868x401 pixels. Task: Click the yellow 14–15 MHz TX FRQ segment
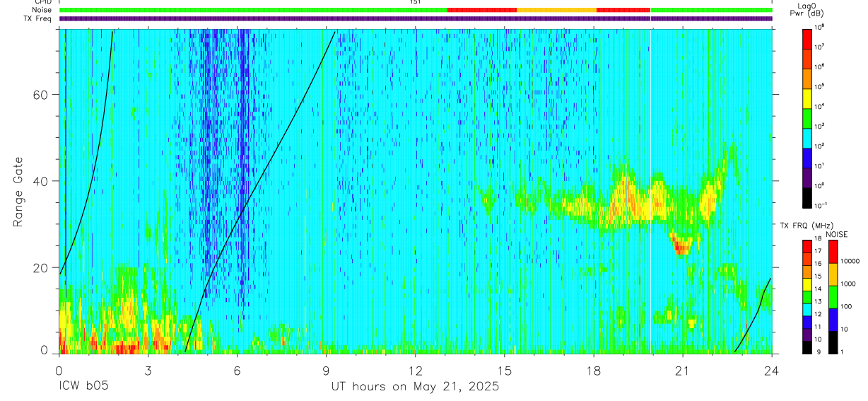(x=807, y=284)
